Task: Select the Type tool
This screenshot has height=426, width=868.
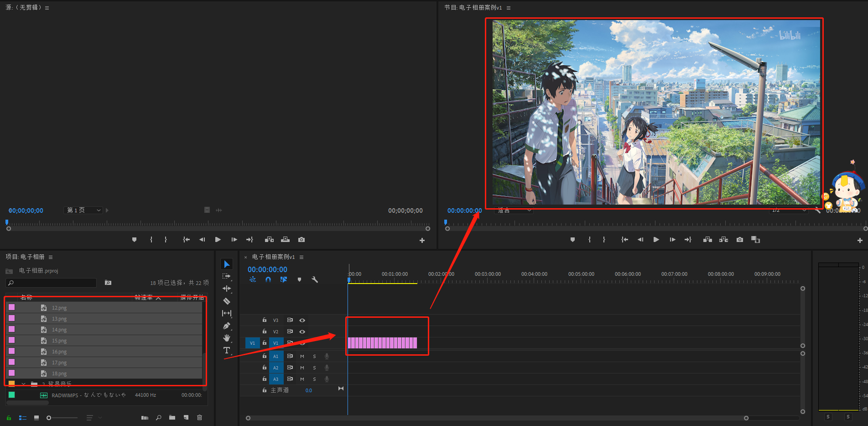Action: tap(227, 350)
